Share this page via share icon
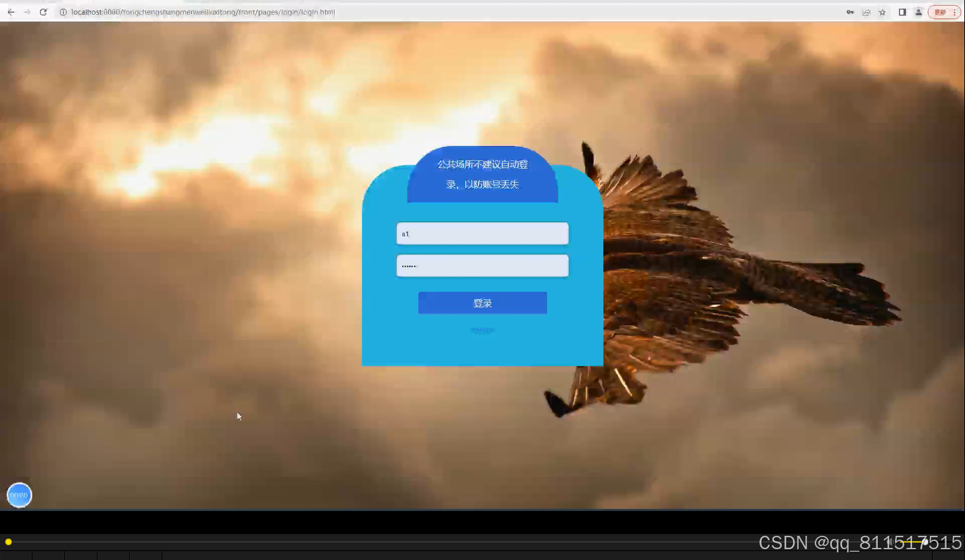The image size is (965, 560). click(x=866, y=12)
